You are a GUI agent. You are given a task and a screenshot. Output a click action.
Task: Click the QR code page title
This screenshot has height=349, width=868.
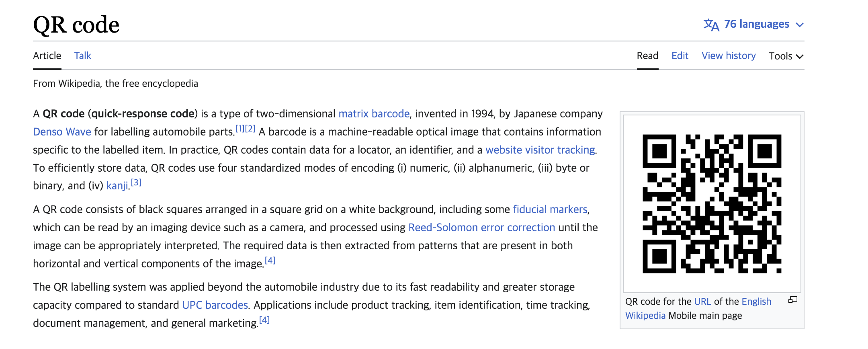tap(76, 25)
